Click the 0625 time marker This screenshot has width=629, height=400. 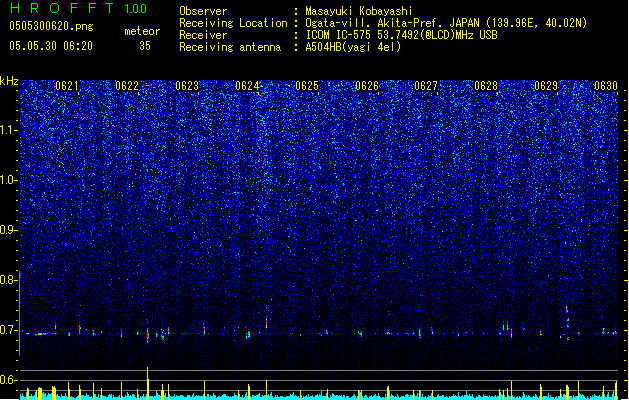tap(307, 86)
